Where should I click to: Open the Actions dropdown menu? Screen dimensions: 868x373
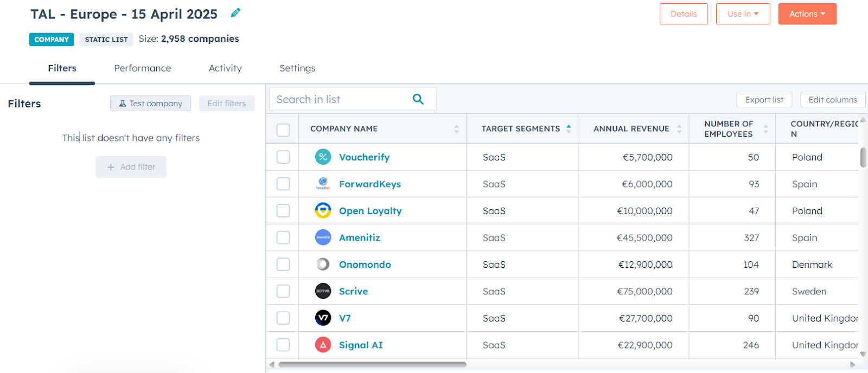point(807,14)
